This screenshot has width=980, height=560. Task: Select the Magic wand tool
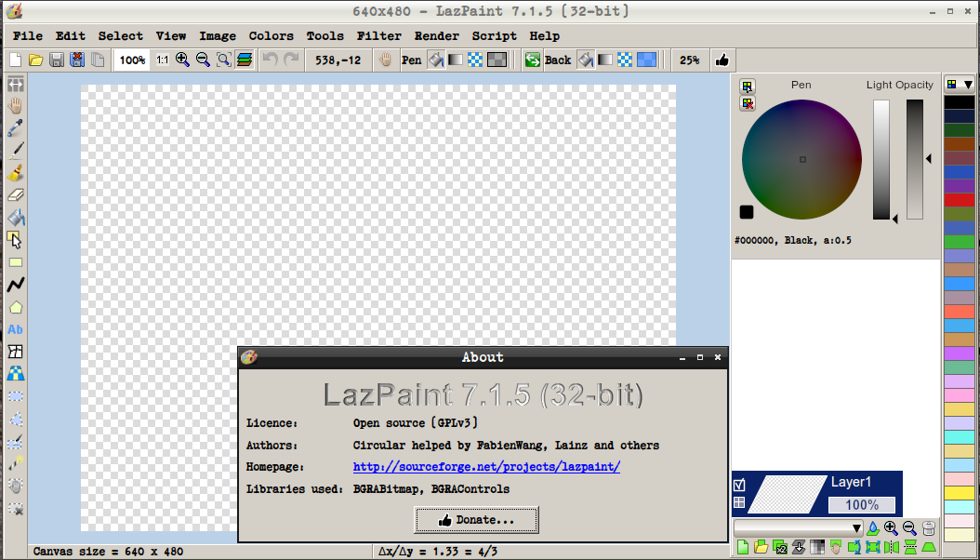(x=16, y=463)
